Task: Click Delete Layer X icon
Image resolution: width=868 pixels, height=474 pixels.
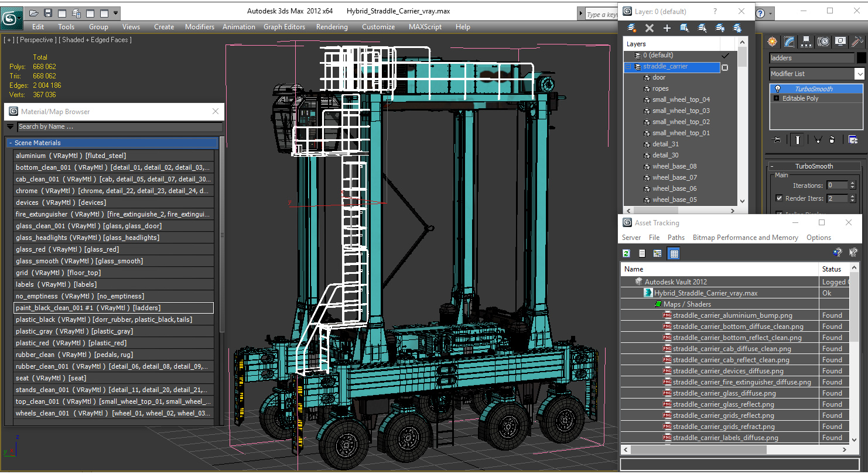Action: [649, 28]
